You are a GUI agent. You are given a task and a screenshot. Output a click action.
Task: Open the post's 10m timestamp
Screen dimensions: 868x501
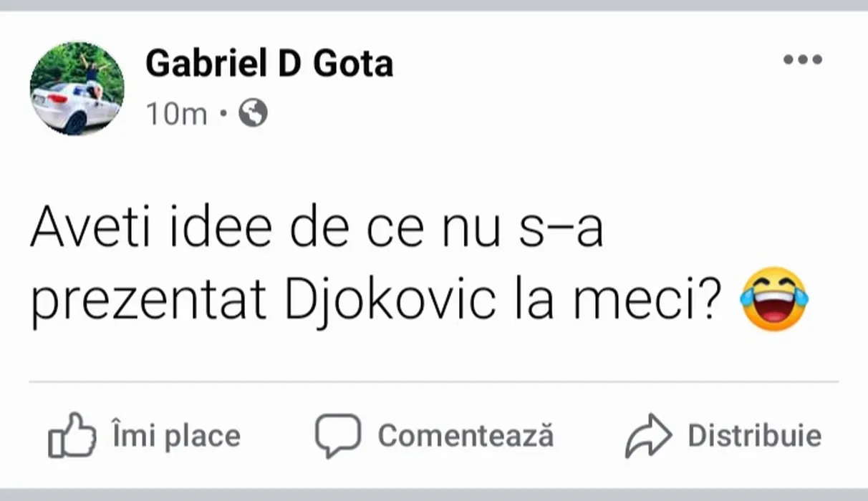tap(176, 113)
